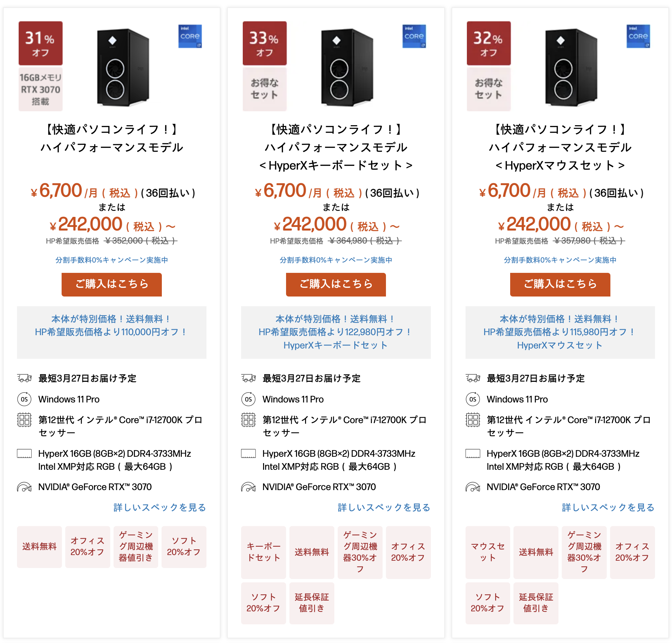Screen dimensions: 672x643
Task: Click the first product's 'ご購入はこちら' button
Action: [112, 284]
